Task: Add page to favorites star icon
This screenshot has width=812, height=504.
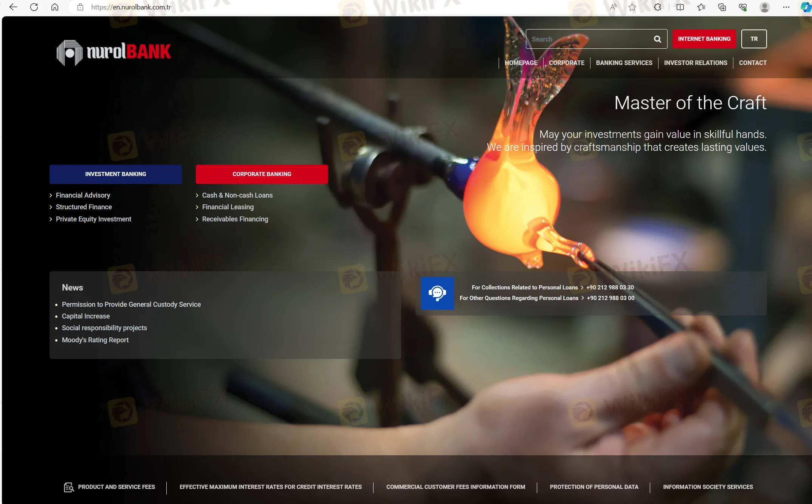Action: (632, 7)
